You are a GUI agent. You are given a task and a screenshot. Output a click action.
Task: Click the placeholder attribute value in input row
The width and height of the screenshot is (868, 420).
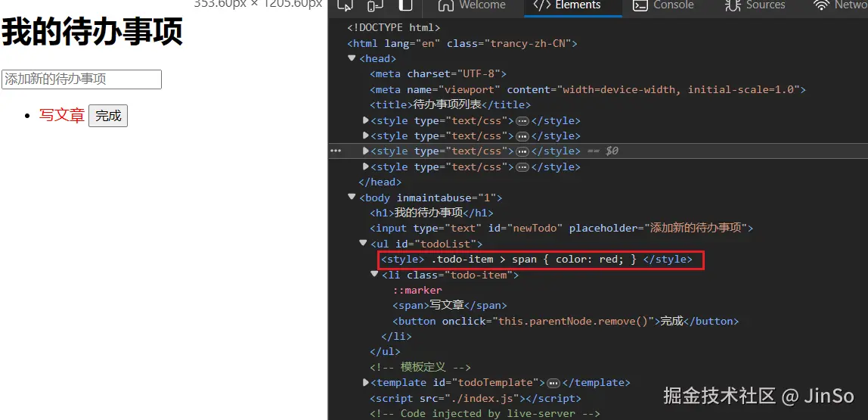(x=696, y=228)
